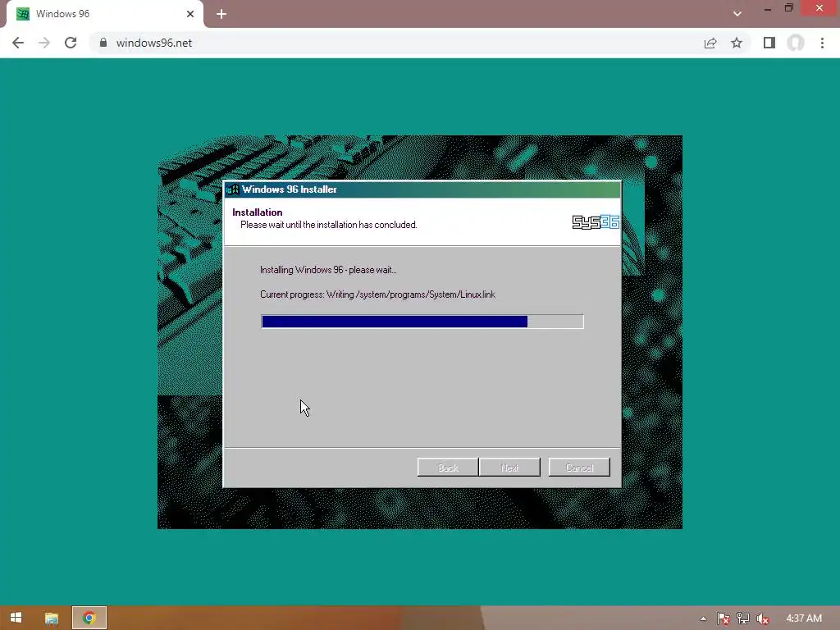Share this page via share icon

(710, 43)
